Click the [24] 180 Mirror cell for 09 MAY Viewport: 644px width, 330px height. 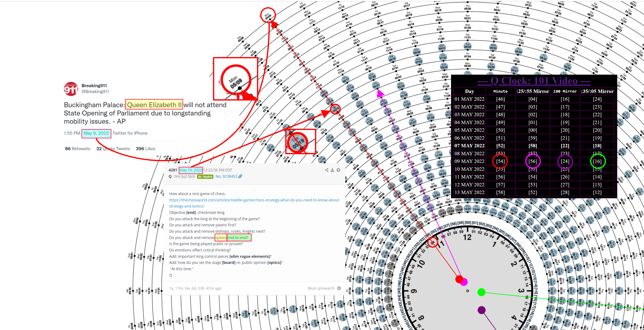pyautogui.click(x=565, y=161)
